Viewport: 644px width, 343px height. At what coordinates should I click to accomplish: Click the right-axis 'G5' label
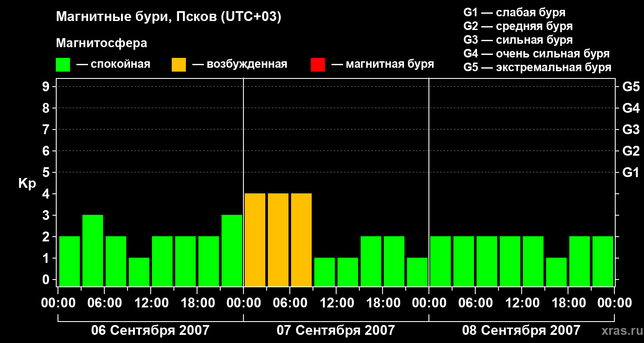point(631,87)
